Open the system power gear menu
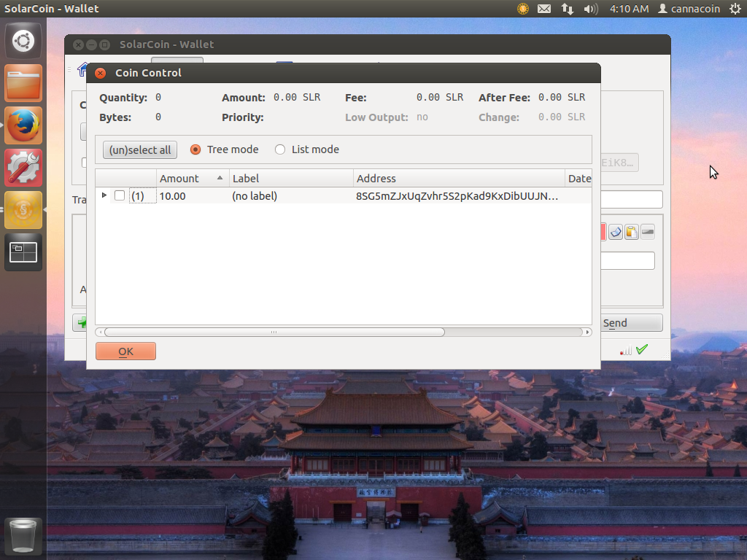 (x=735, y=9)
